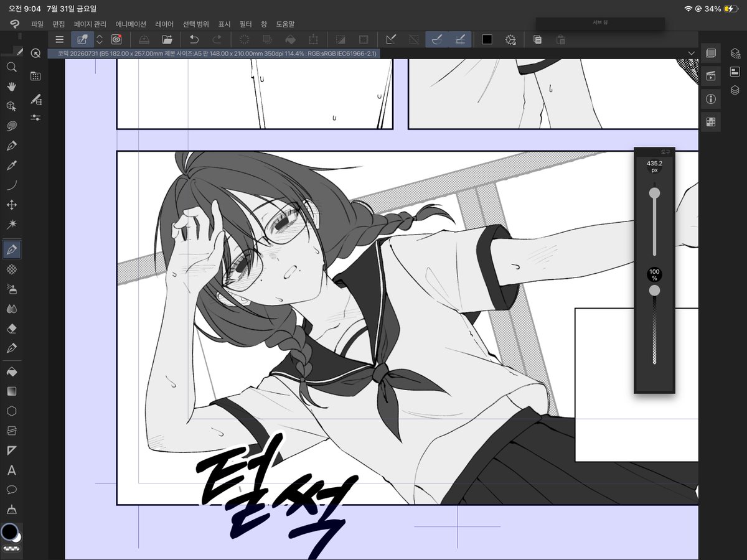
Task: Select the Figure hexagon tool
Action: pos(11,411)
